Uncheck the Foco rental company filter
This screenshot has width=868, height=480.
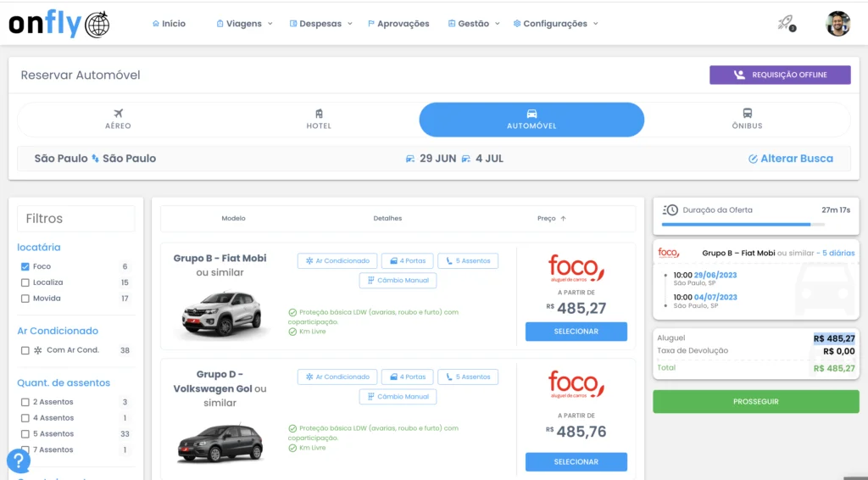pyautogui.click(x=25, y=267)
